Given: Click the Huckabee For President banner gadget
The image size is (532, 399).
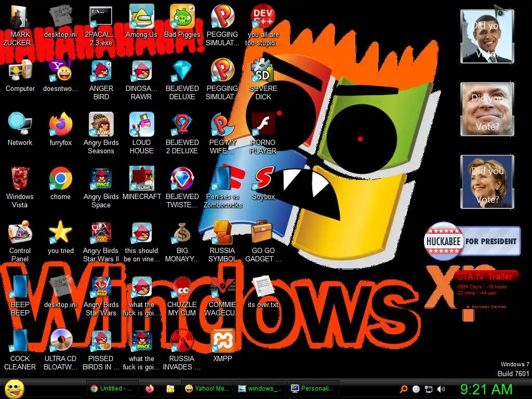Looking at the screenshot, I should (472, 241).
